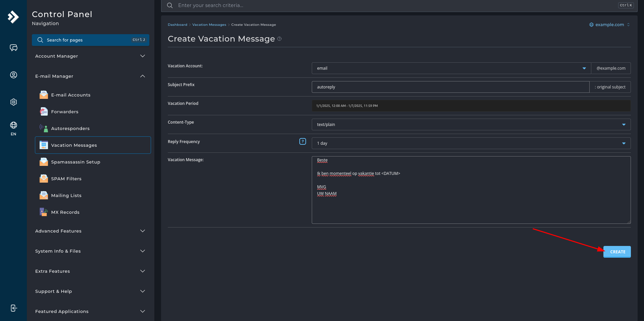This screenshot has width=644, height=321.
Task: Navigate to the Dashboard breadcrumb
Action: click(x=178, y=24)
